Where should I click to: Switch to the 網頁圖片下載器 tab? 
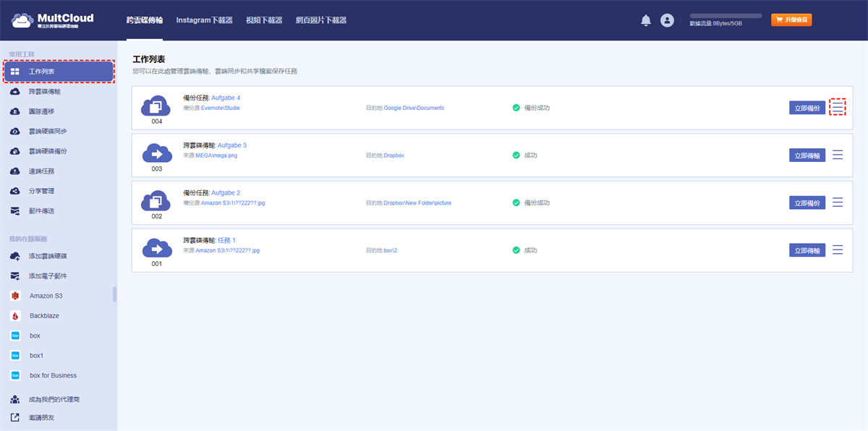(321, 20)
